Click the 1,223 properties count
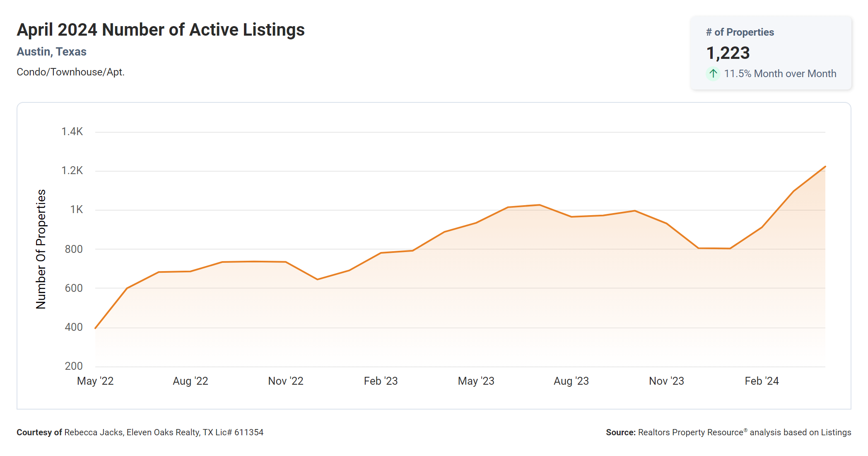Screen dimensions: 868x456 (728, 53)
